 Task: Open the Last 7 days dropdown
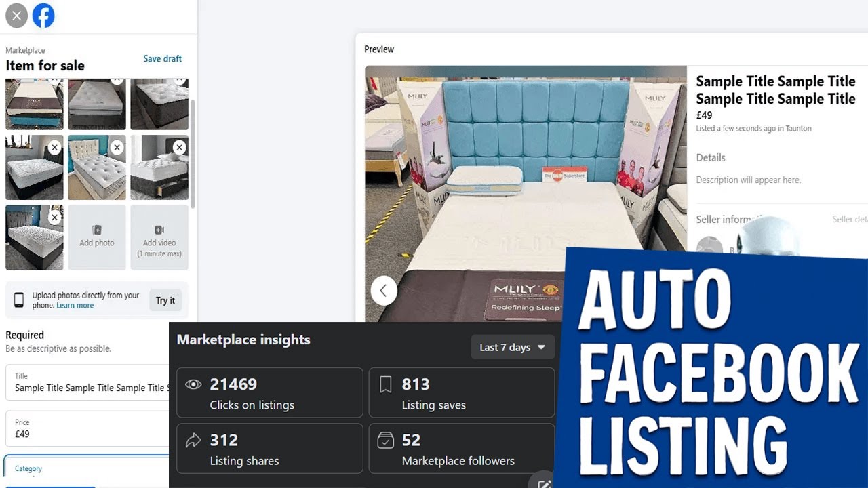[513, 347]
